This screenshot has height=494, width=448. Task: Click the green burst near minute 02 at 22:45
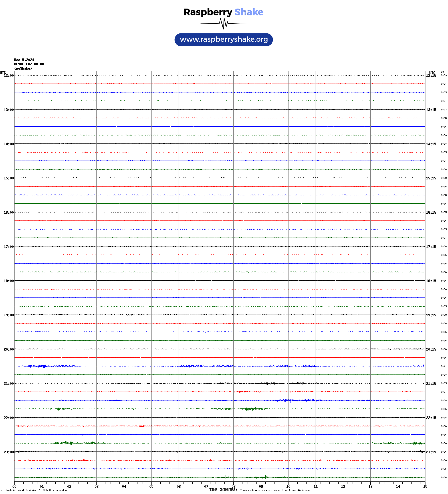[x=70, y=443]
